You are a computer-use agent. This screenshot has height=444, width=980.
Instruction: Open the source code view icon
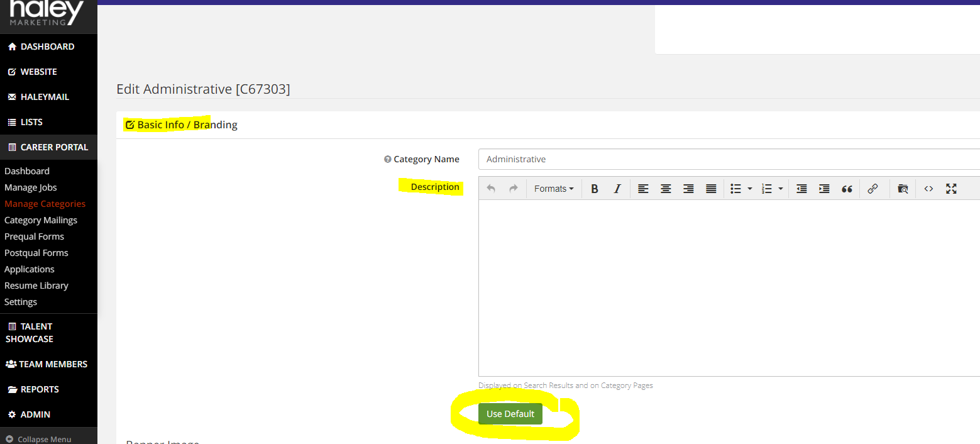[928, 189]
